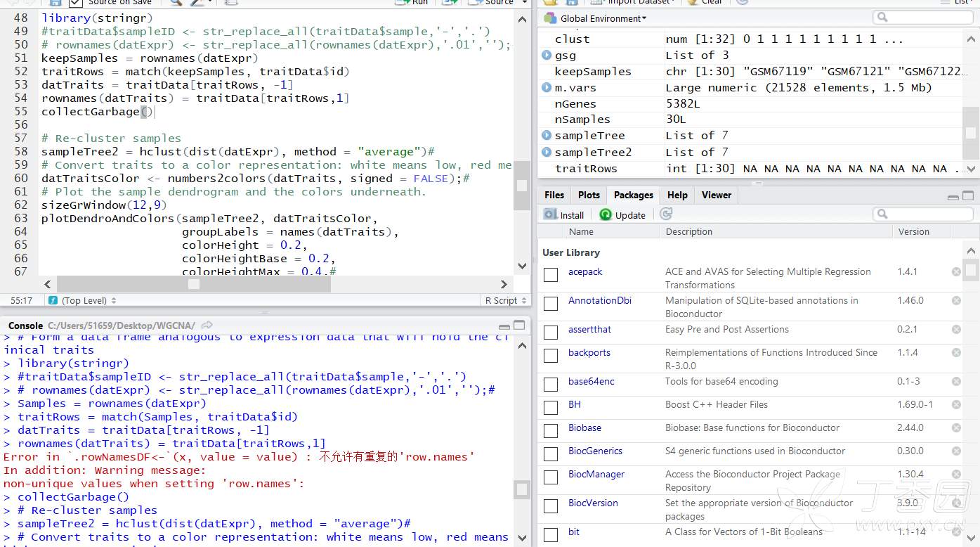
Task: Open the Global Environment dropdown
Action: tap(596, 18)
